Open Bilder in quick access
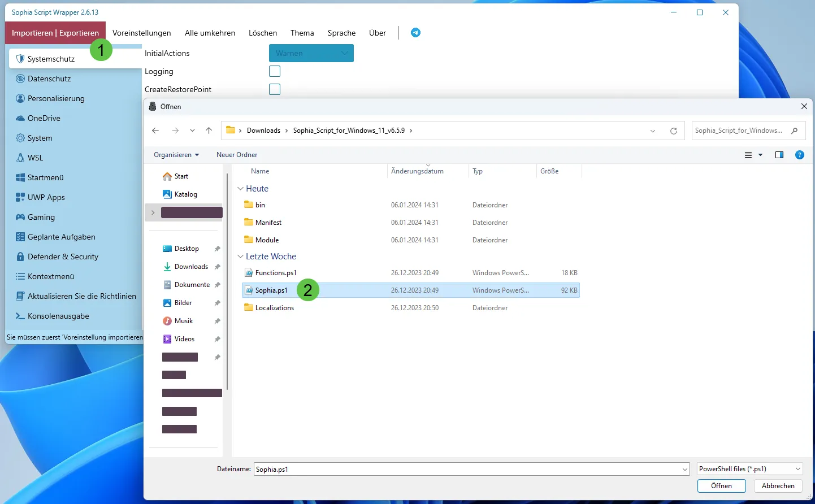815x504 pixels. tap(177, 303)
